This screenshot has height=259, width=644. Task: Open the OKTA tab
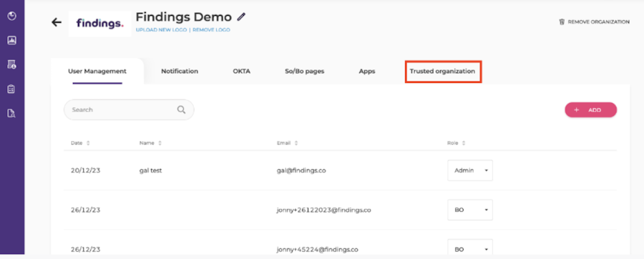point(242,72)
